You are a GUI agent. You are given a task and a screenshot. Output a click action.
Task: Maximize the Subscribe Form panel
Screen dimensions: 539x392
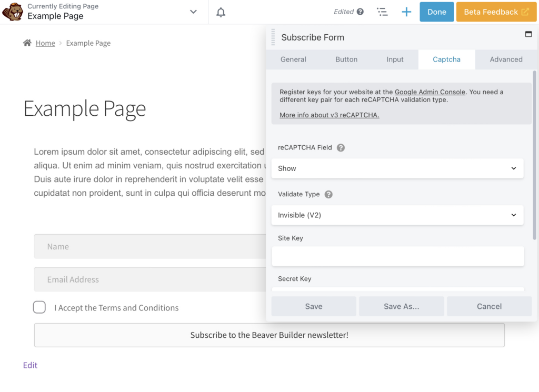point(528,34)
